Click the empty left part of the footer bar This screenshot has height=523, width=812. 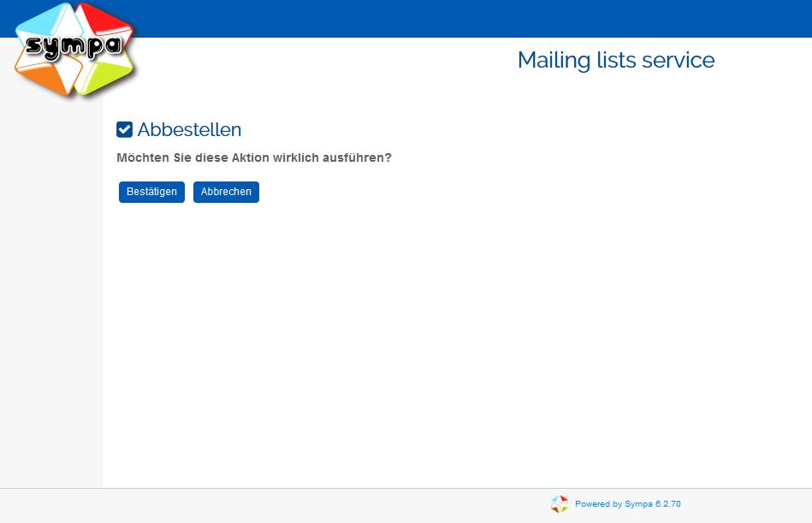click(x=257, y=505)
